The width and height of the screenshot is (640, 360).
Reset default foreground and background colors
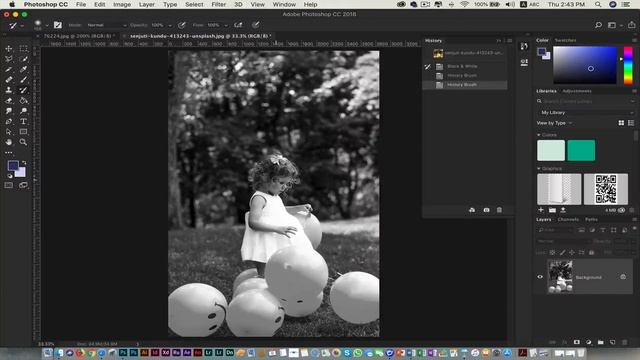(10, 176)
